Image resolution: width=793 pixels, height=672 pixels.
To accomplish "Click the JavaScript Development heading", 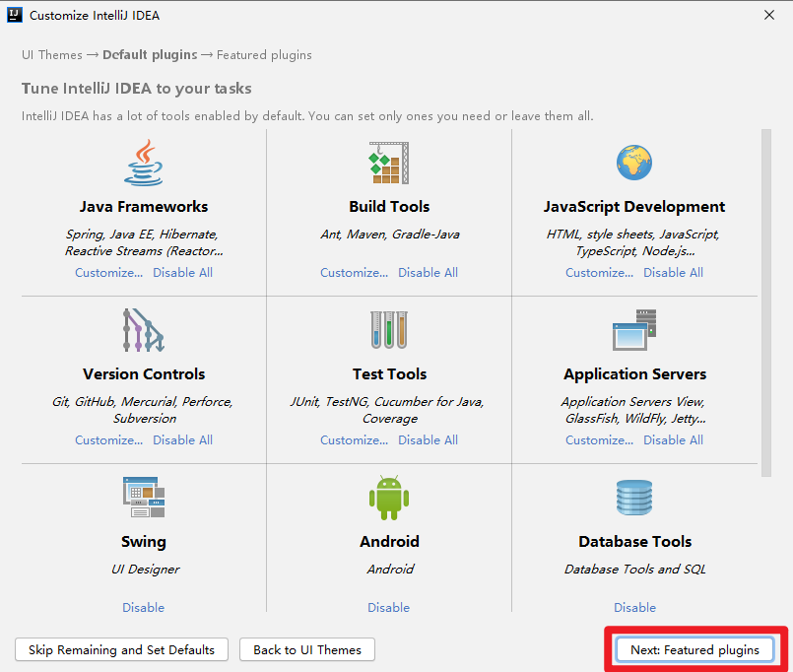I will [x=634, y=207].
